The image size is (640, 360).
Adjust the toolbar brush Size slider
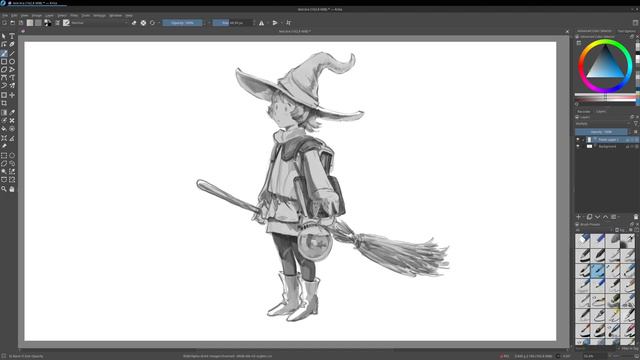233,23
